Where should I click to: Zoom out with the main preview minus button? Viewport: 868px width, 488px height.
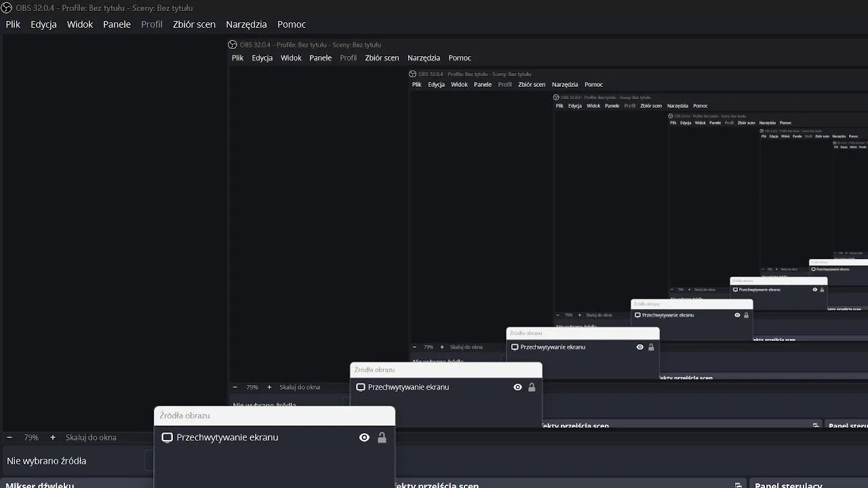coord(9,437)
